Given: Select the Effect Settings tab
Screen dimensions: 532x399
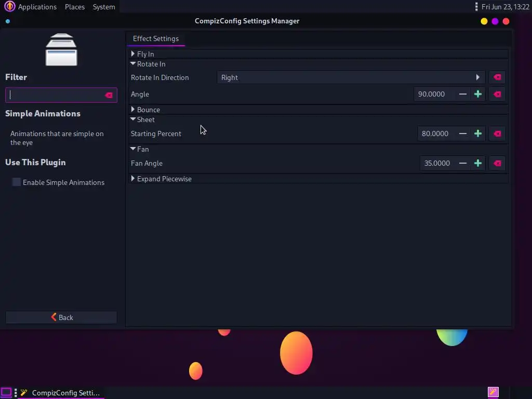Looking at the screenshot, I should point(156,38).
